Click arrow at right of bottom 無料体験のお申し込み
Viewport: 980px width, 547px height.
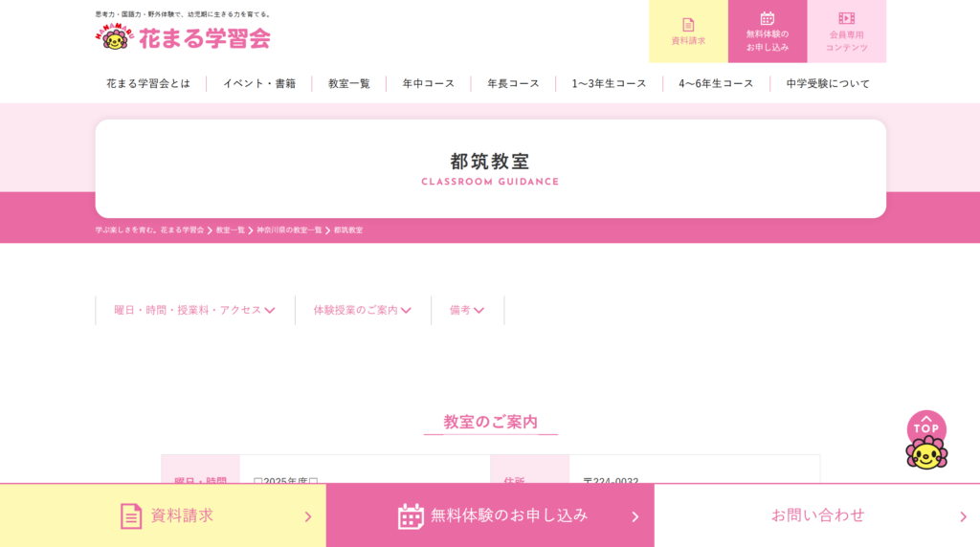(x=635, y=516)
